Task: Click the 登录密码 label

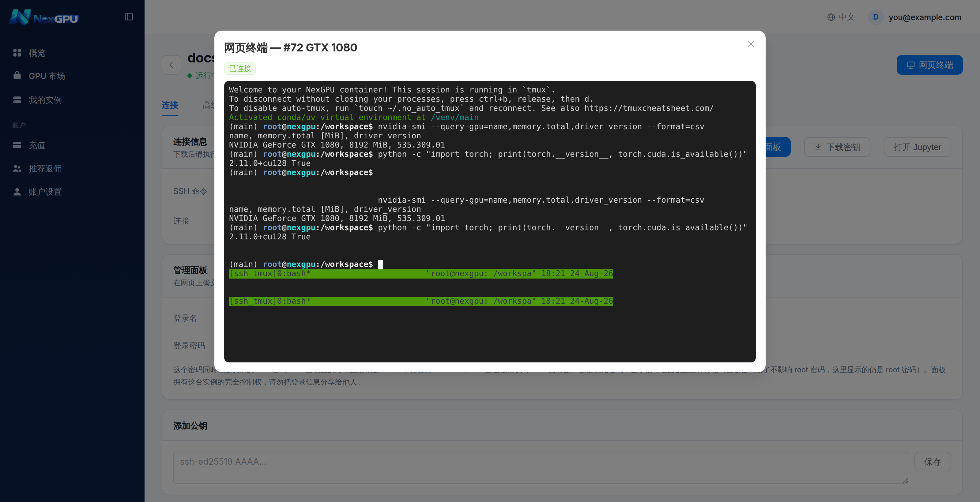Action: [x=189, y=345]
